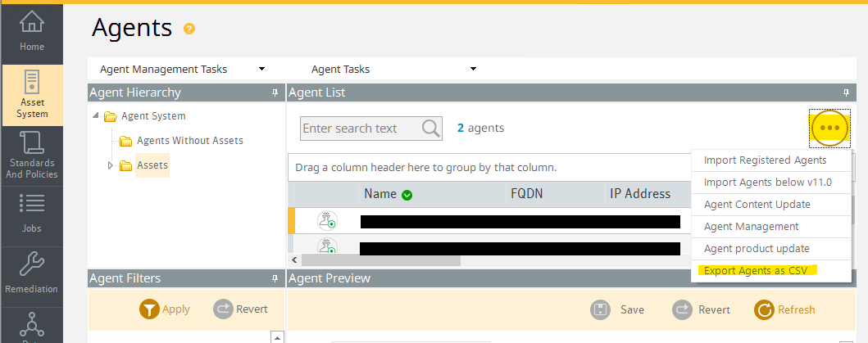This screenshot has height=343, width=868.
Task: Click Agent Content Update option
Action: point(757,204)
